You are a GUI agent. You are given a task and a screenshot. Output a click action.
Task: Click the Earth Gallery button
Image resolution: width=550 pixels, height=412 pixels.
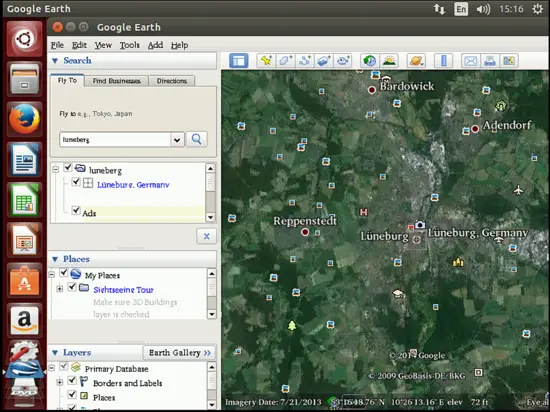(179, 353)
